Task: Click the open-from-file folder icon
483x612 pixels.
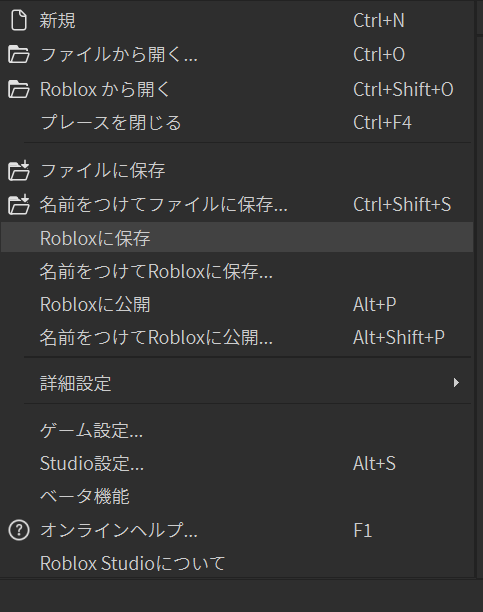Action: coord(19,55)
